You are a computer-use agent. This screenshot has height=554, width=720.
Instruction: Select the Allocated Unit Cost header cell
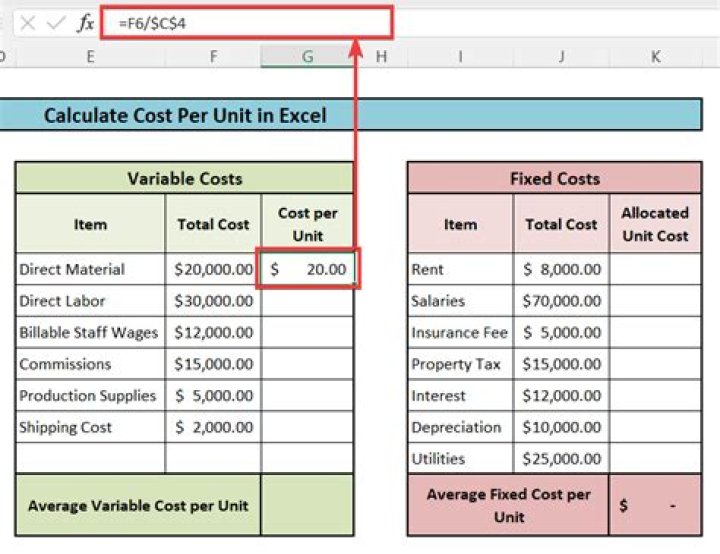656,224
